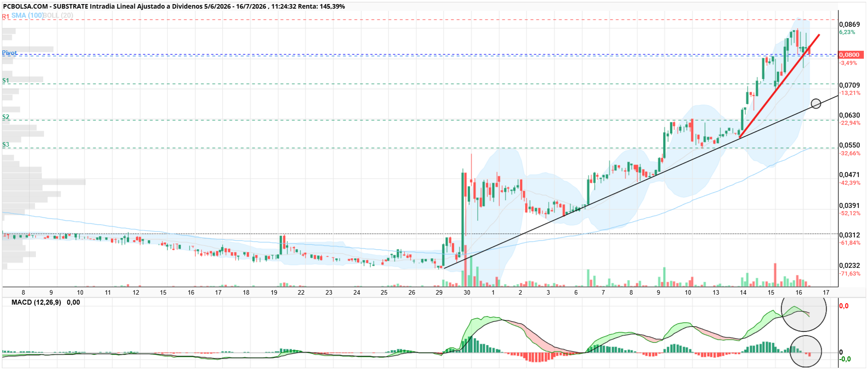868x370 pixels.
Task: Click the BOLL (20) indicator label
Action: [58, 15]
